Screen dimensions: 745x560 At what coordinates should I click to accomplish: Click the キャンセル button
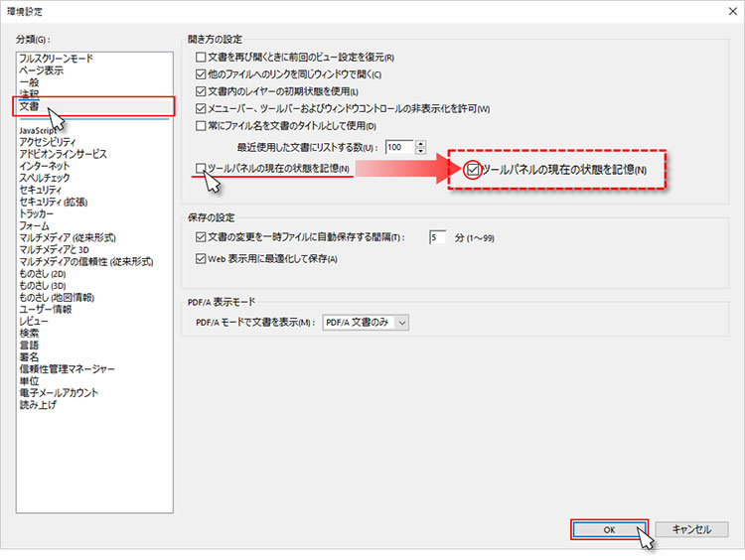click(691, 530)
